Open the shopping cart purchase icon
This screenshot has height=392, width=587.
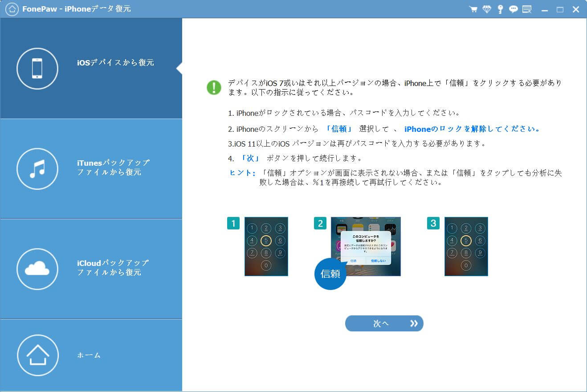point(473,9)
